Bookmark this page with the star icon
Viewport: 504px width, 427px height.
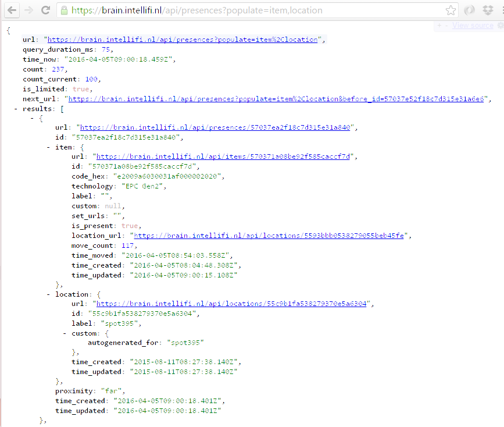click(x=451, y=10)
